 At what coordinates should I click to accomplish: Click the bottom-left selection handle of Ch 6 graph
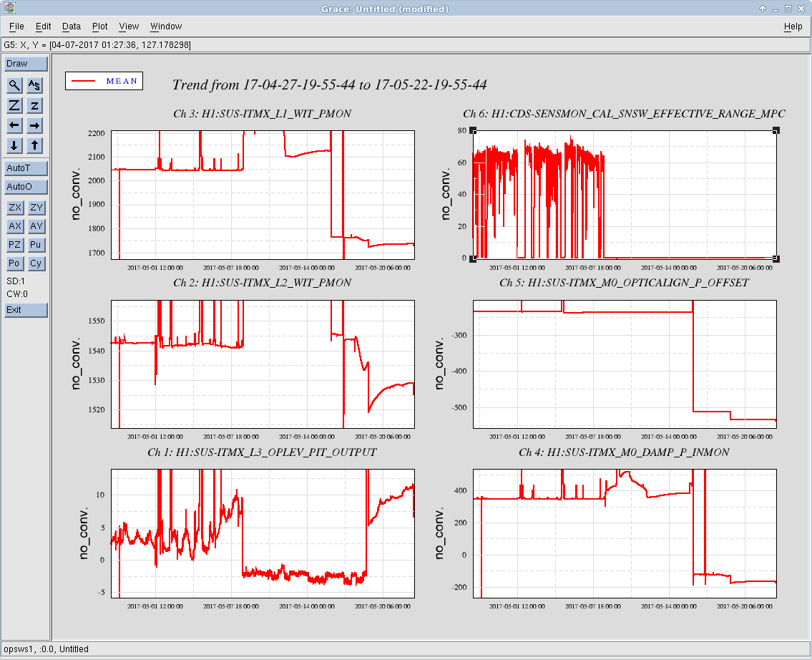[473, 258]
